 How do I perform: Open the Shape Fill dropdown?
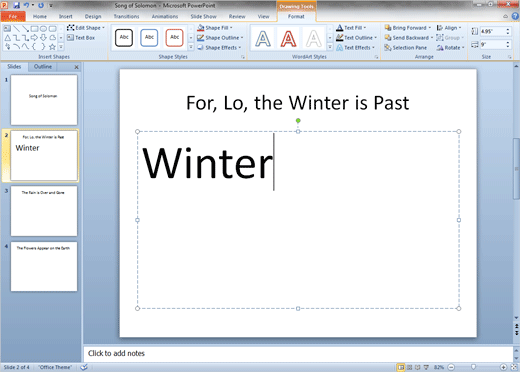(x=215, y=28)
